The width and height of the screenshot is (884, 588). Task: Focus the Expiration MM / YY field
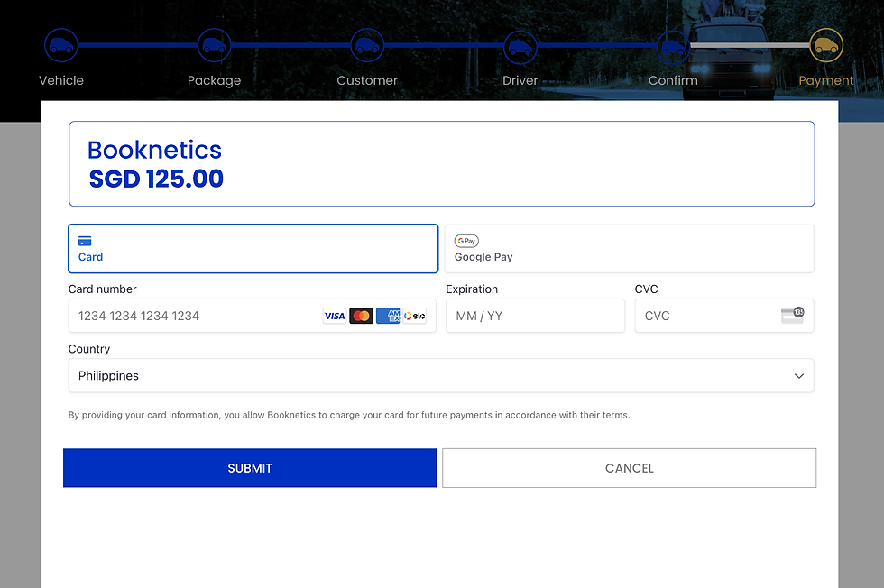click(536, 316)
